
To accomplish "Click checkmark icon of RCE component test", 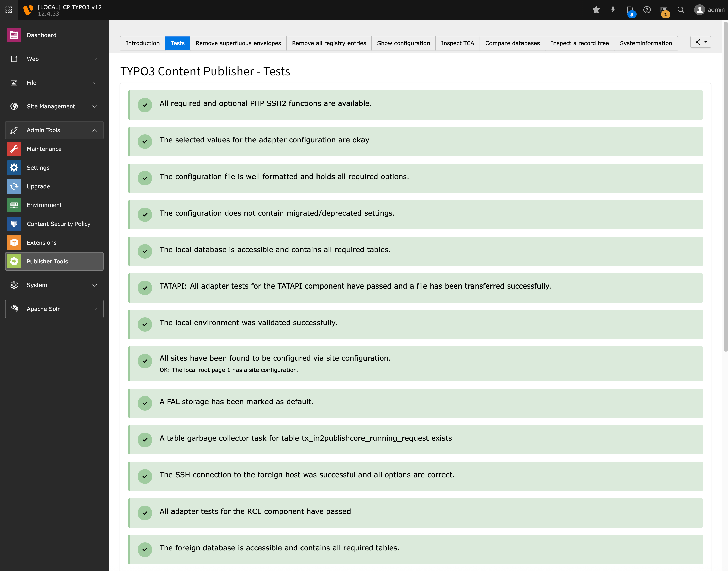I will [x=145, y=513].
